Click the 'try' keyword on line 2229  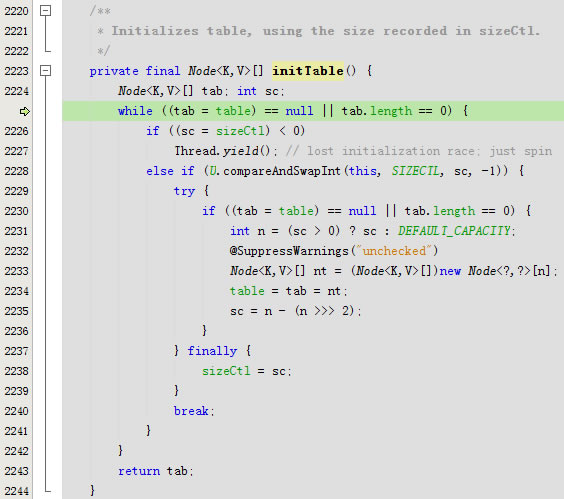click(x=184, y=191)
